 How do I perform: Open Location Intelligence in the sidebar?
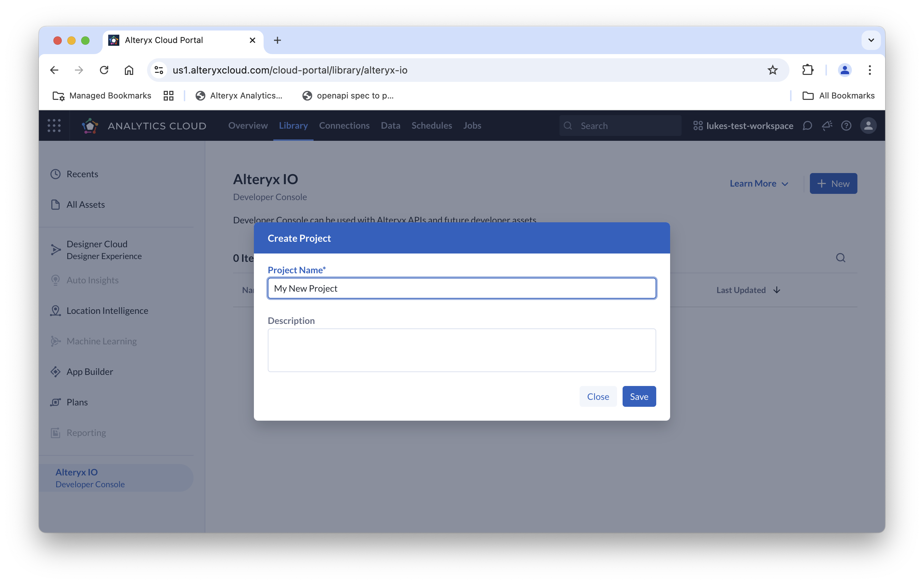coord(107,310)
